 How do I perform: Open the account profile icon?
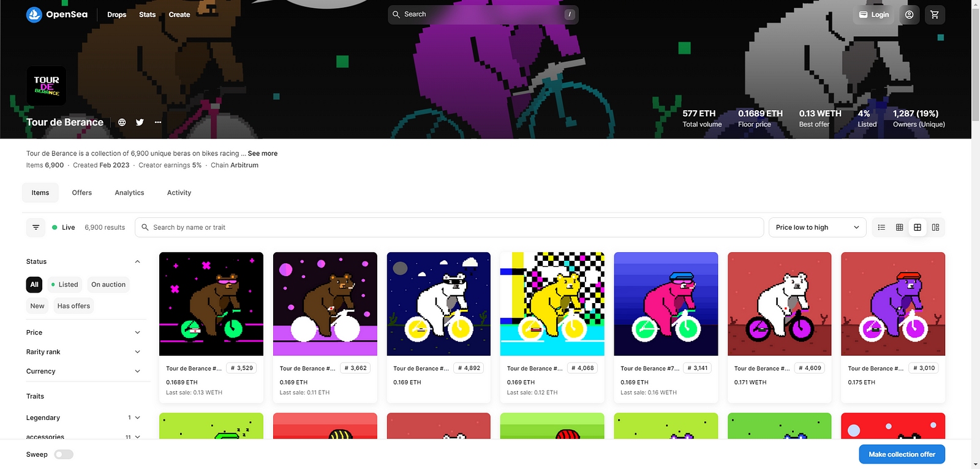click(909, 15)
